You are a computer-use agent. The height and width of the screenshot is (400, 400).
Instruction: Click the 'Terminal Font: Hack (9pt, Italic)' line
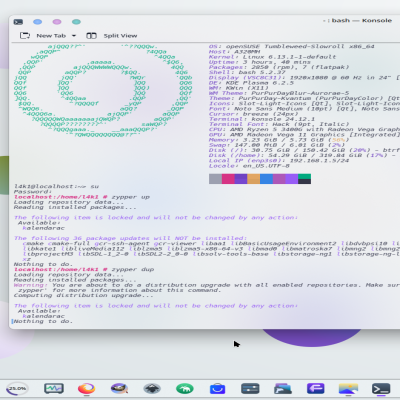(x=279, y=124)
